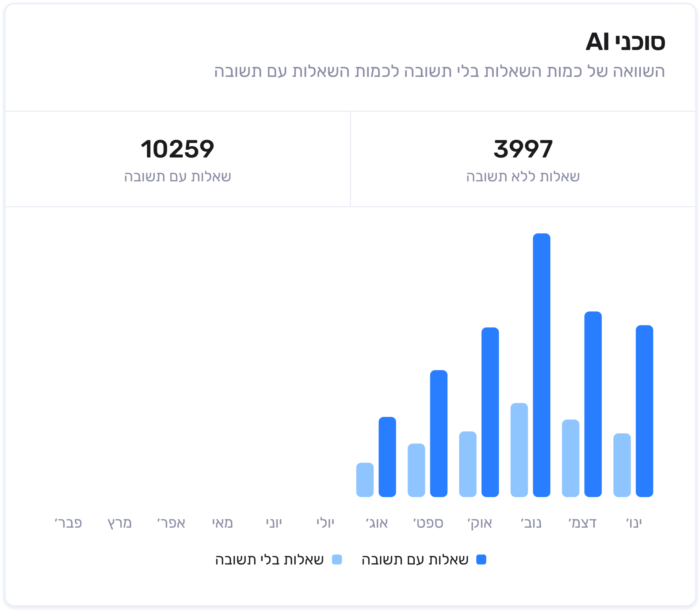Click the light blue unanswered-questions legend swatch
This screenshot has width=700, height=611.
337,560
